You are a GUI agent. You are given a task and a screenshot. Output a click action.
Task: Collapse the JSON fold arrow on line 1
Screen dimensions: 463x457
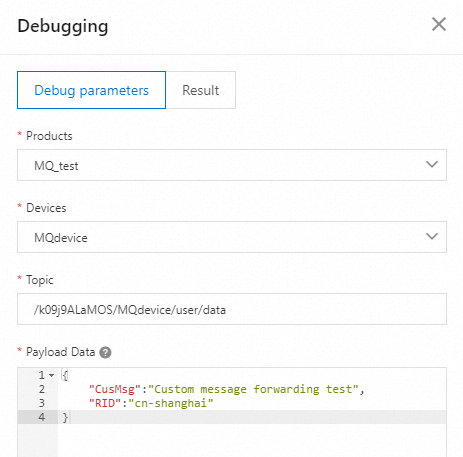(x=51, y=375)
